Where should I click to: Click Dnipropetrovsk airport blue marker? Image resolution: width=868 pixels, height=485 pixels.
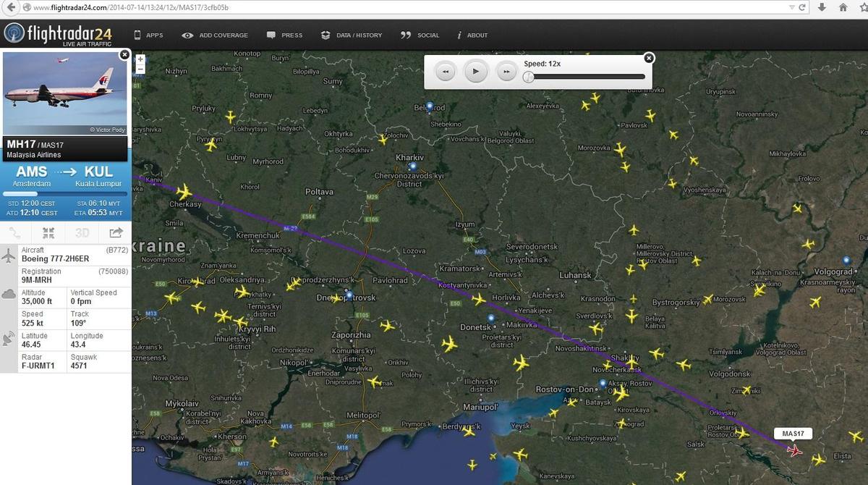coord(349,295)
